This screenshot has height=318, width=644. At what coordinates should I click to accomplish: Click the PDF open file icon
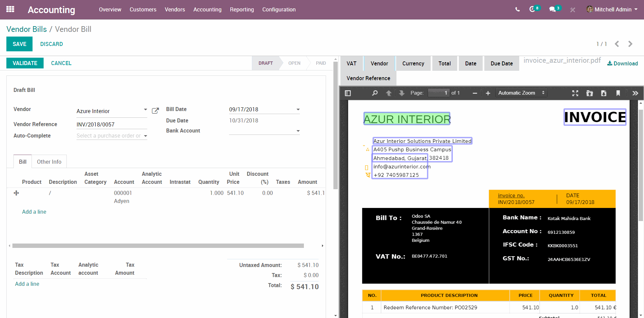[590, 93]
